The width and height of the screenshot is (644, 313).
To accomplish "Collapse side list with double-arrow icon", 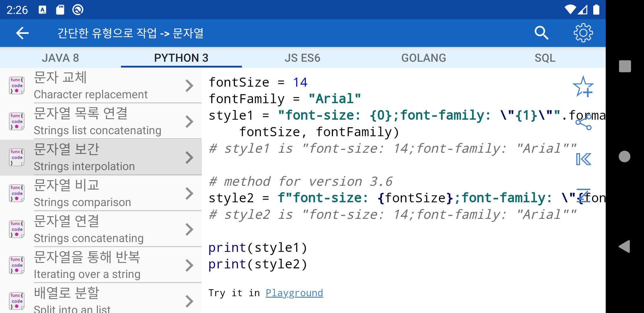I will pyautogui.click(x=583, y=159).
